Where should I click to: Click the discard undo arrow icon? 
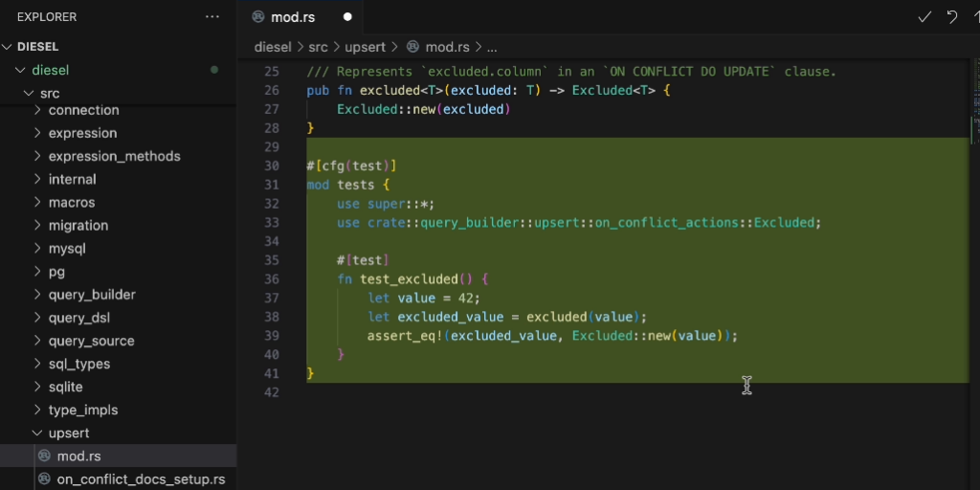(951, 17)
